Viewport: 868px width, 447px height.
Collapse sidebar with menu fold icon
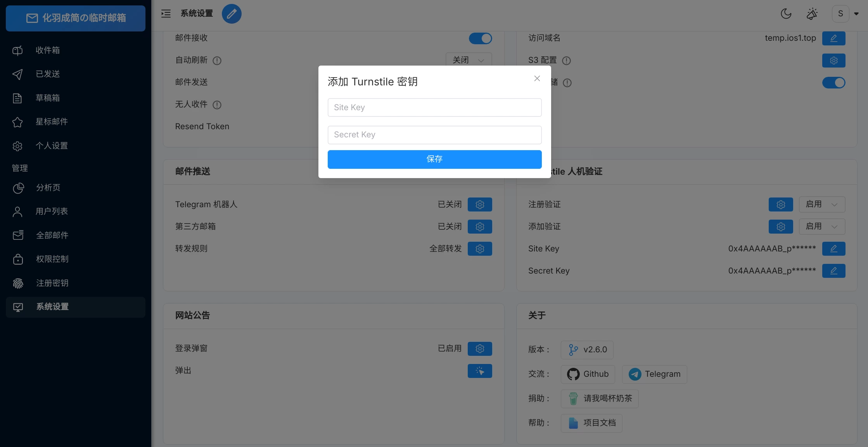click(166, 14)
